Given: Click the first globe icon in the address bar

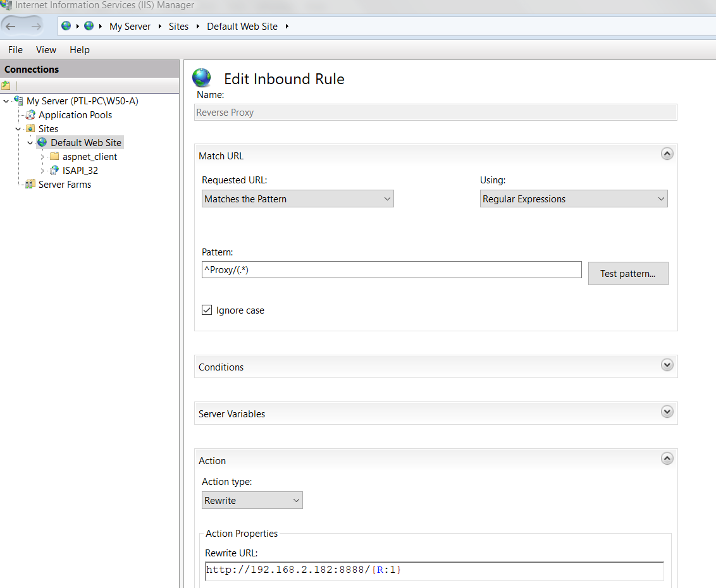Looking at the screenshot, I should 66,26.
